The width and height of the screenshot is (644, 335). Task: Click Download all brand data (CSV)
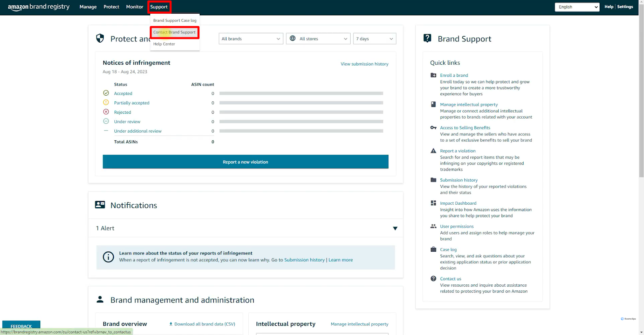click(x=205, y=324)
